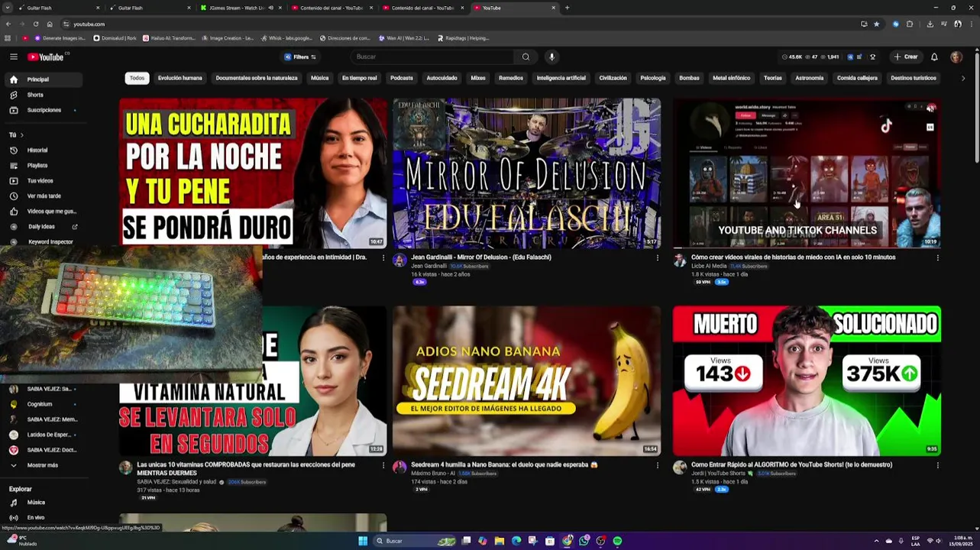Open Suscripciones in the sidebar

coord(44,110)
